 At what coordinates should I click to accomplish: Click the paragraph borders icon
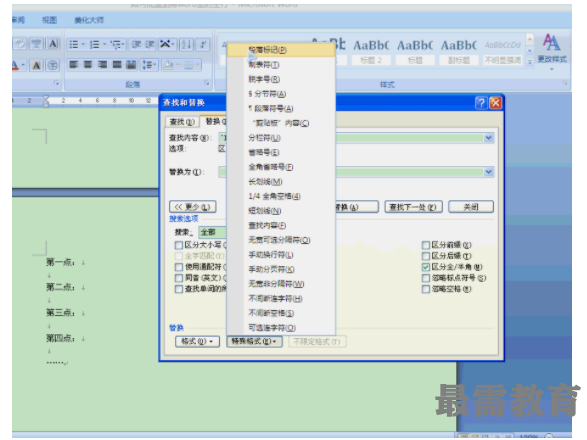(189, 65)
